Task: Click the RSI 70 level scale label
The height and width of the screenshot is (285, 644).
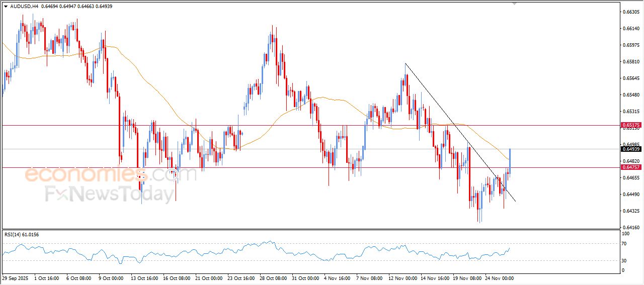Action: [x=624, y=244]
